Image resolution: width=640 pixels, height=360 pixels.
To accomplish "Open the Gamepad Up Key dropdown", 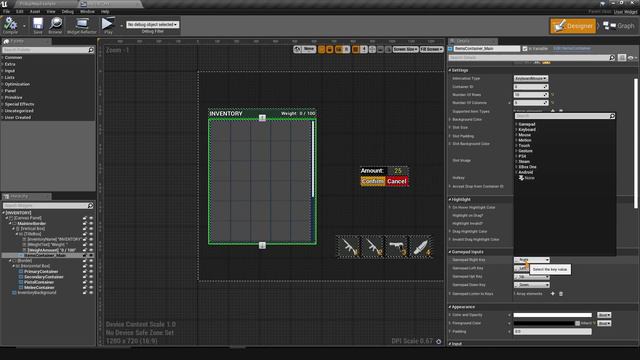I will [531, 277].
